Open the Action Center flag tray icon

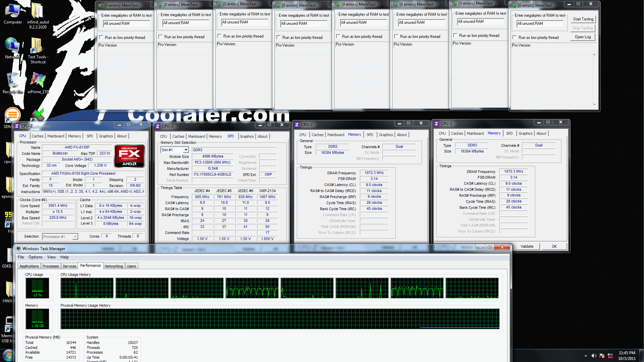602,356
